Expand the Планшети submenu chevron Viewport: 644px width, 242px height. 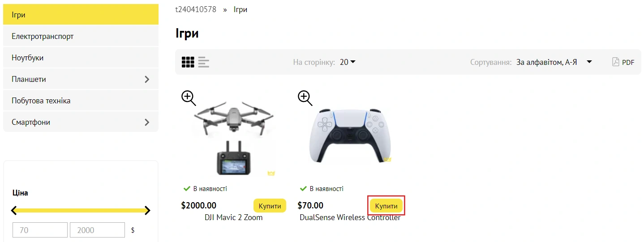tap(147, 80)
